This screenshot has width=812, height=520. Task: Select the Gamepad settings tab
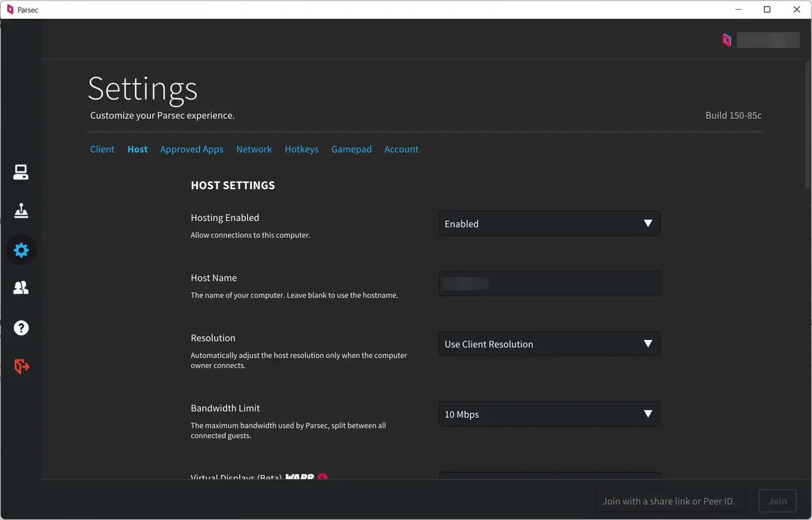click(351, 149)
